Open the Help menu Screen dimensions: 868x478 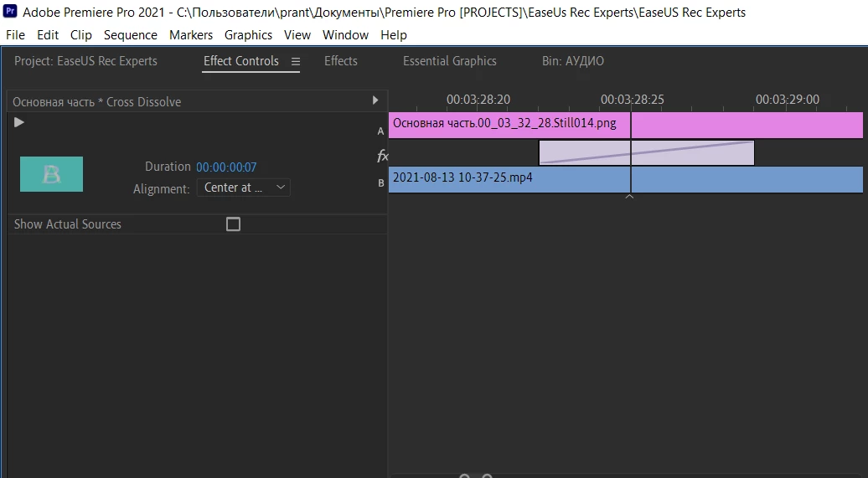(x=394, y=35)
